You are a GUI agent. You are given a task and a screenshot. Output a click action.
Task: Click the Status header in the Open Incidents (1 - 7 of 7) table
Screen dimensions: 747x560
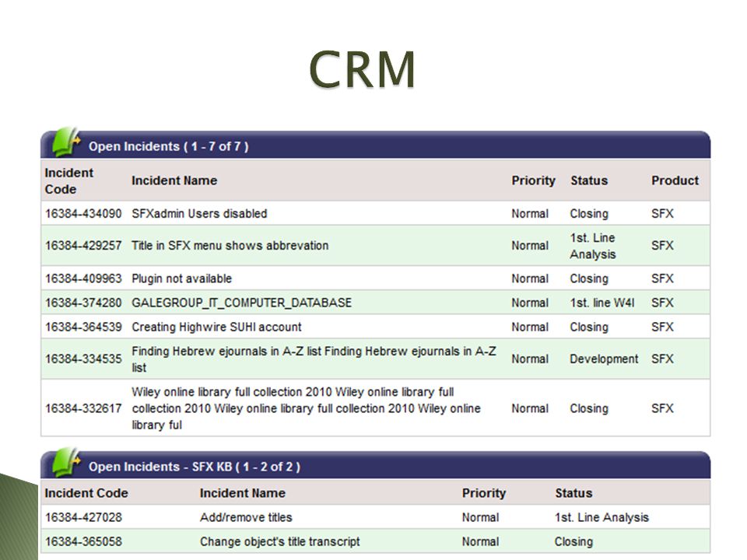pyautogui.click(x=589, y=181)
